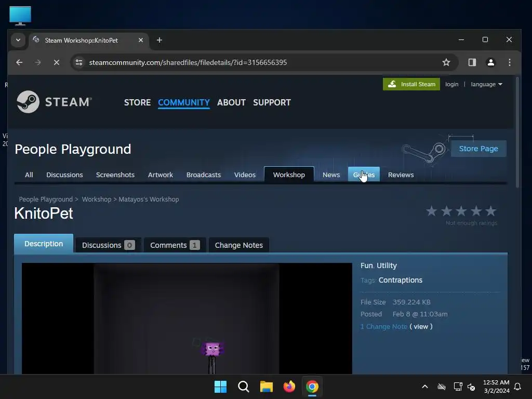Open Firefox from the taskbar

289,387
